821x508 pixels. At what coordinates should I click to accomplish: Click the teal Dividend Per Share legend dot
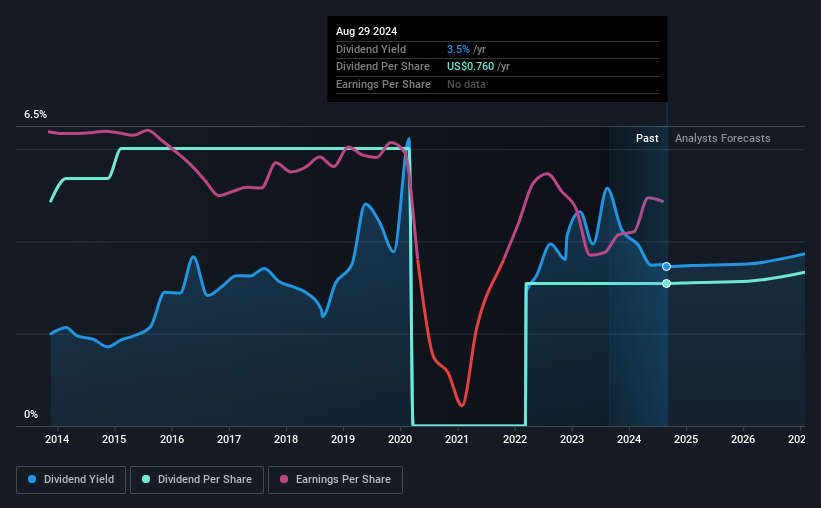(x=146, y=479)
